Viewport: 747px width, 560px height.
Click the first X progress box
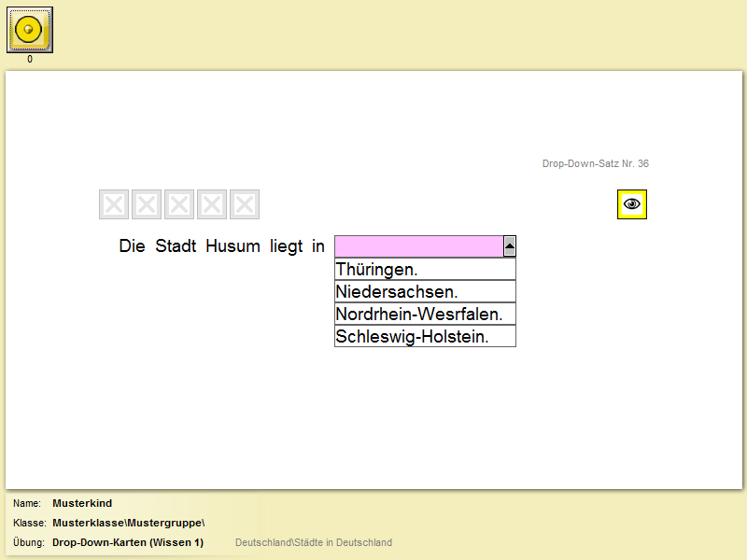(114, 204)
